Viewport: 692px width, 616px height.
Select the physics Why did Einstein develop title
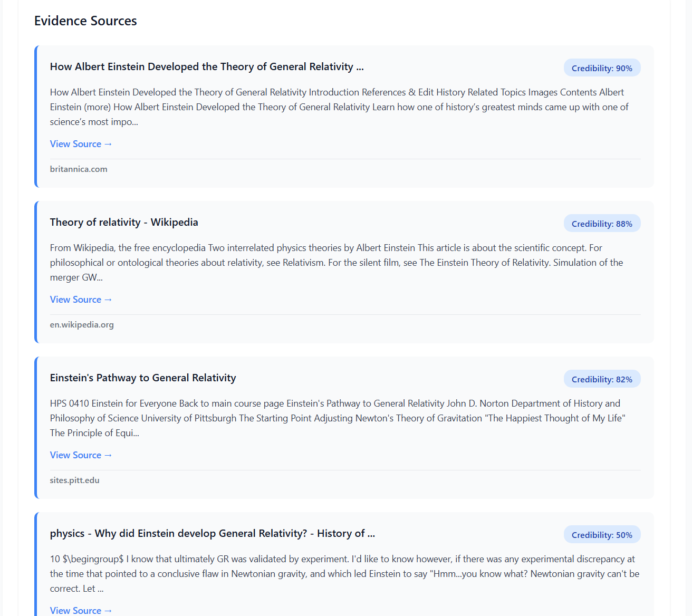212,534
